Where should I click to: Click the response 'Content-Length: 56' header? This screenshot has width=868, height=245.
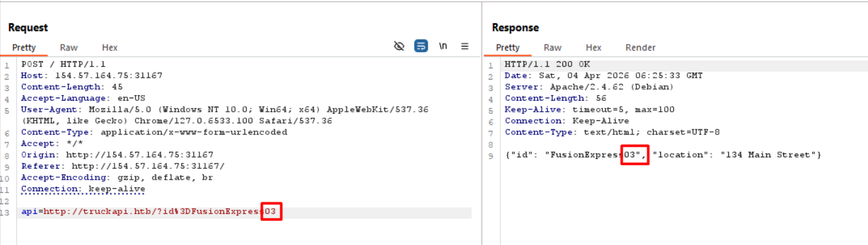tap(555, 98)
